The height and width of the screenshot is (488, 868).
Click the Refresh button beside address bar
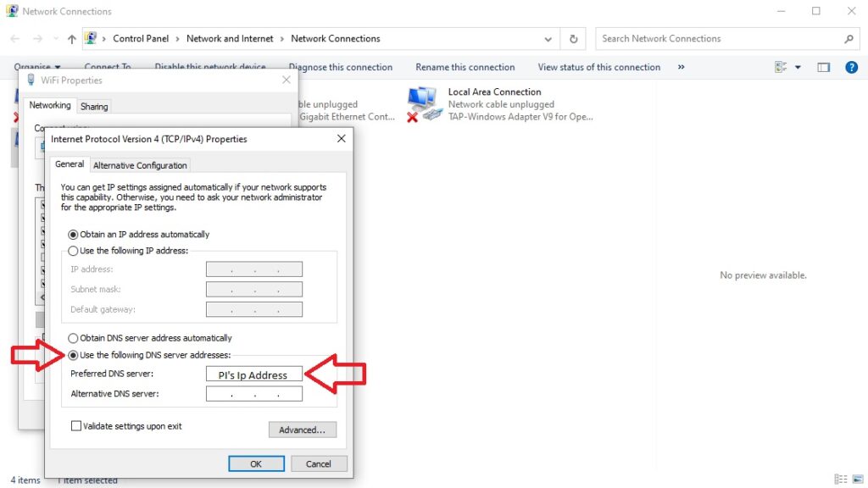[574, 39]
